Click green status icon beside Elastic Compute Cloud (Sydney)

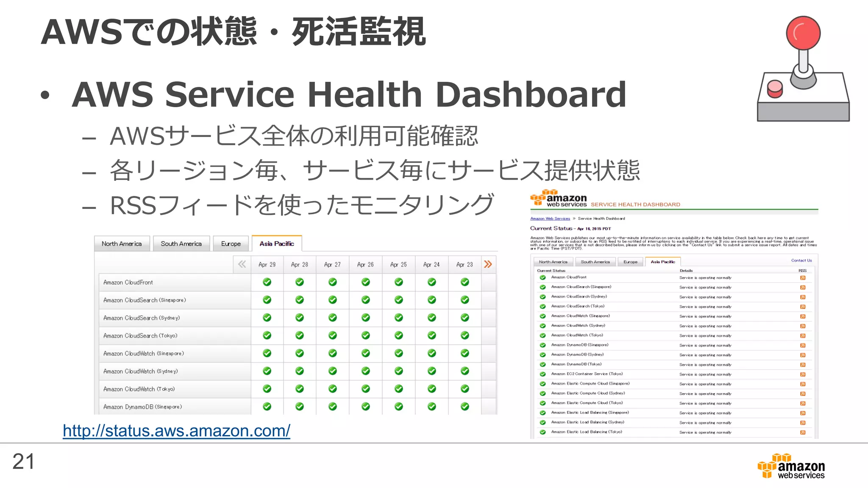click(542, 394)
